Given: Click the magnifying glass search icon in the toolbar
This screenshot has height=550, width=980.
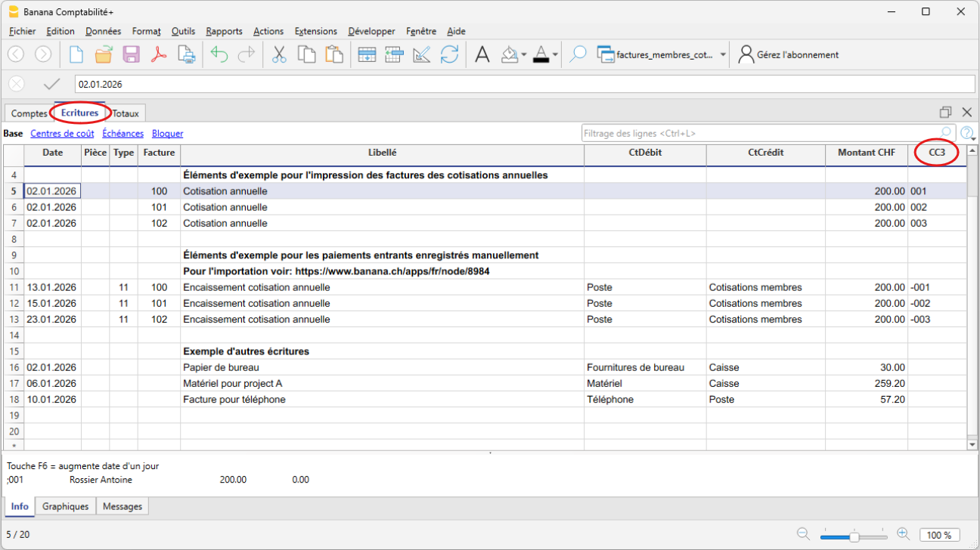Looking at the screenshot, I should (x=578, y=54).
